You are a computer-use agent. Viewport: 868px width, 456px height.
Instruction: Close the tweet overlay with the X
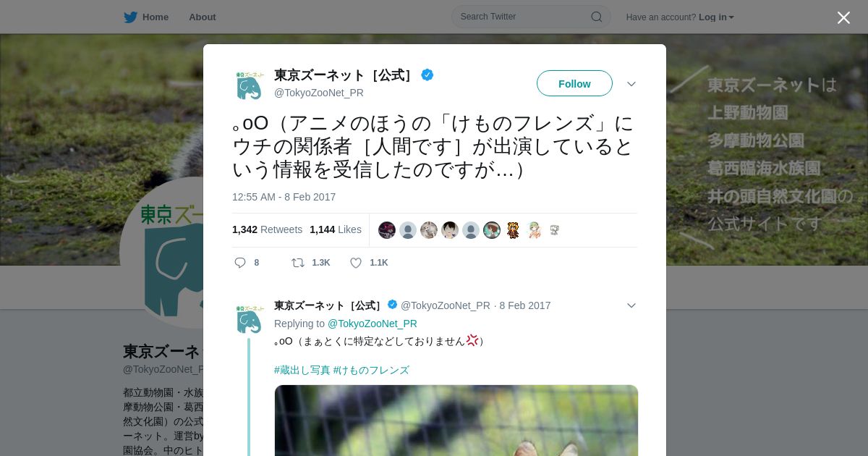click(x=843, y=17)
